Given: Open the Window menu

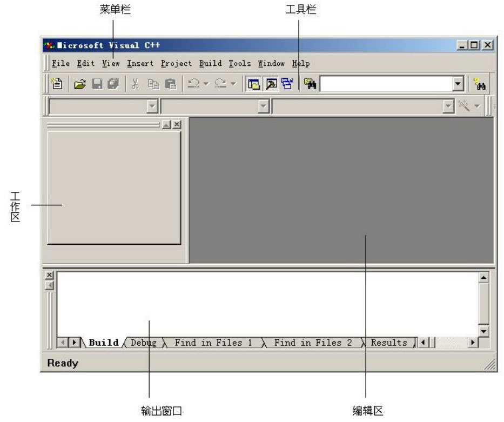Looking at the screenshot, I should (x=271, y=64).
